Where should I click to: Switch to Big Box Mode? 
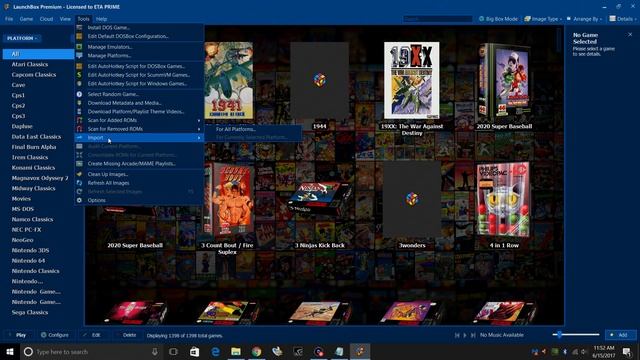coord(498,19)
